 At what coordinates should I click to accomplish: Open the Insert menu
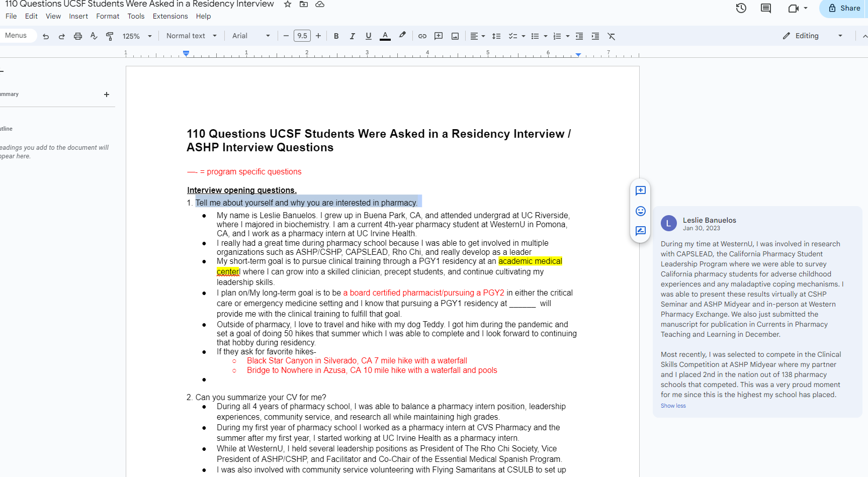(78, 16)
